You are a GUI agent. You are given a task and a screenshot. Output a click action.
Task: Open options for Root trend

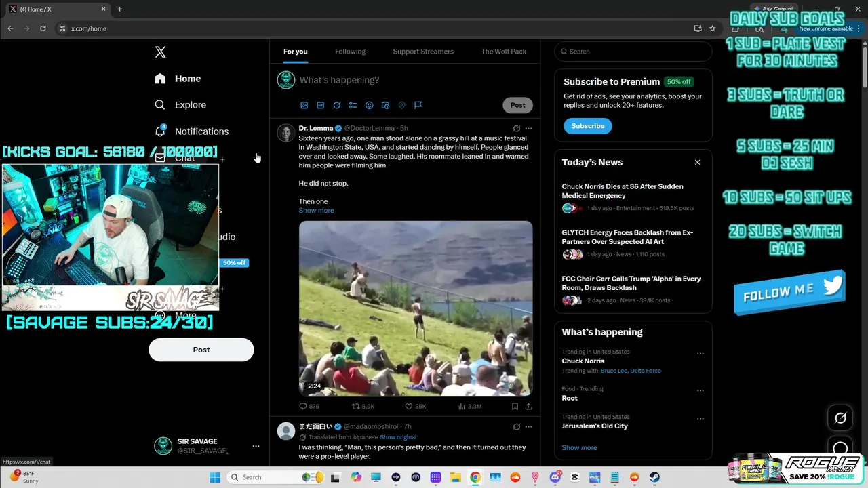coord(701,390)
